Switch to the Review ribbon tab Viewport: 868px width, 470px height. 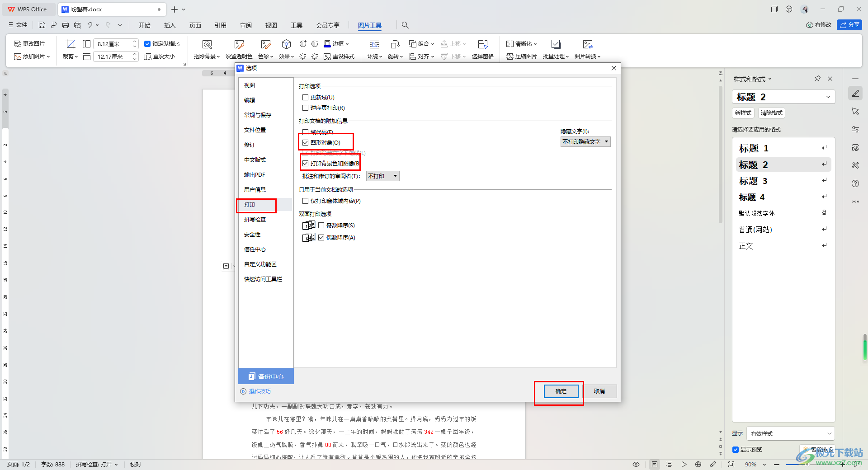(x=246, y=25)
